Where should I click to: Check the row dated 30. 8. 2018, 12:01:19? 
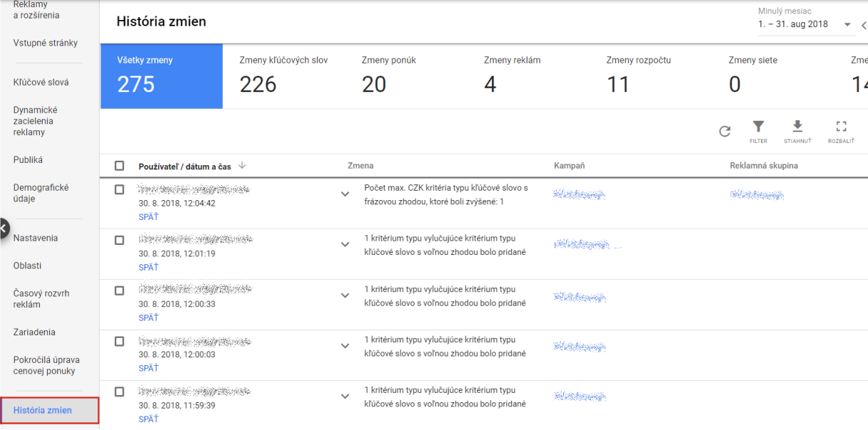[x=120, y=240]
